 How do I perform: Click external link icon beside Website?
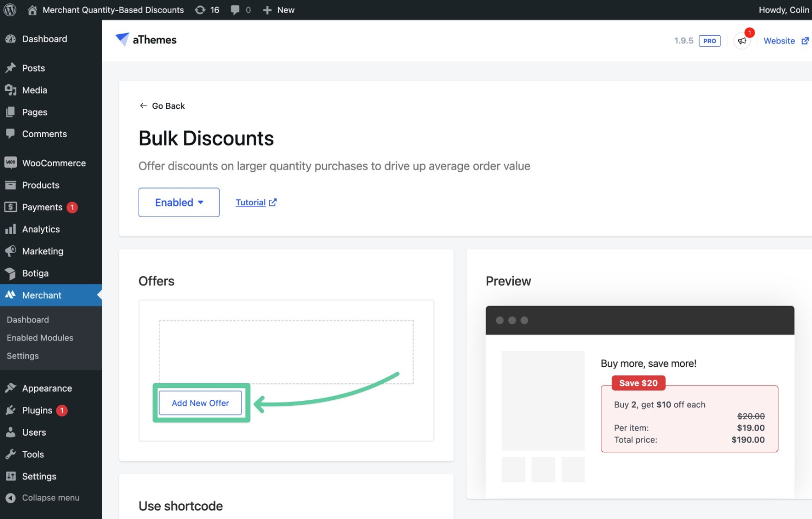805,41
